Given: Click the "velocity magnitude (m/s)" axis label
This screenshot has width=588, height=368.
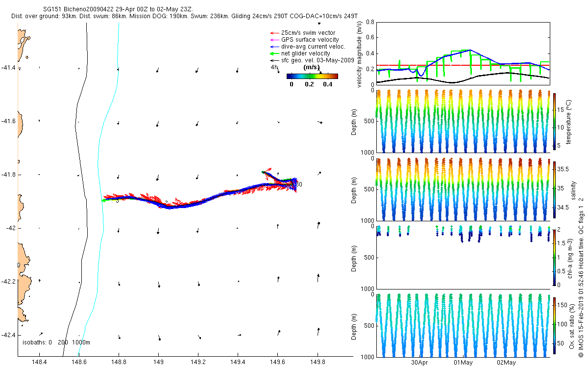Looking at the screenshot, I should (x=359, y=53).
